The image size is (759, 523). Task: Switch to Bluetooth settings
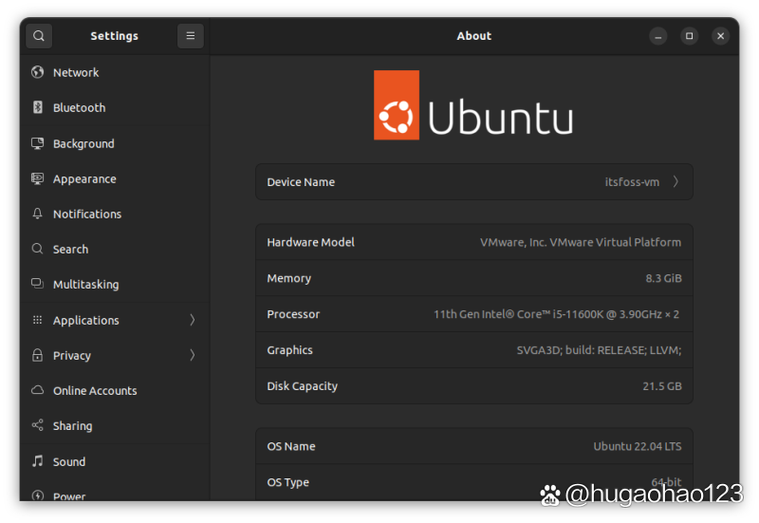pyautogui.click(x=115, y=108)
